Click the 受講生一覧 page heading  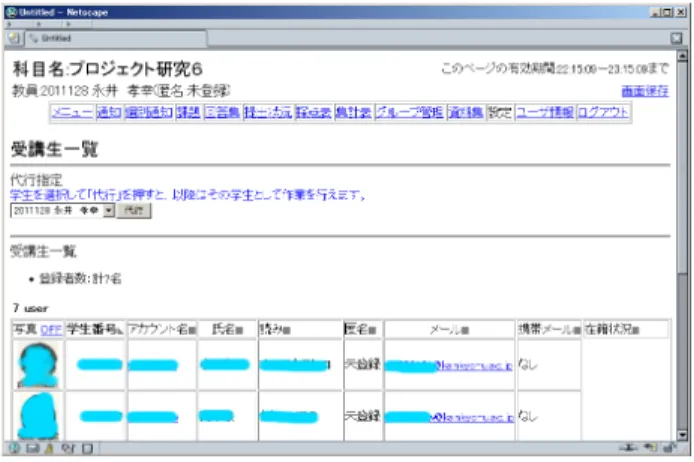[x=54, y=149]
